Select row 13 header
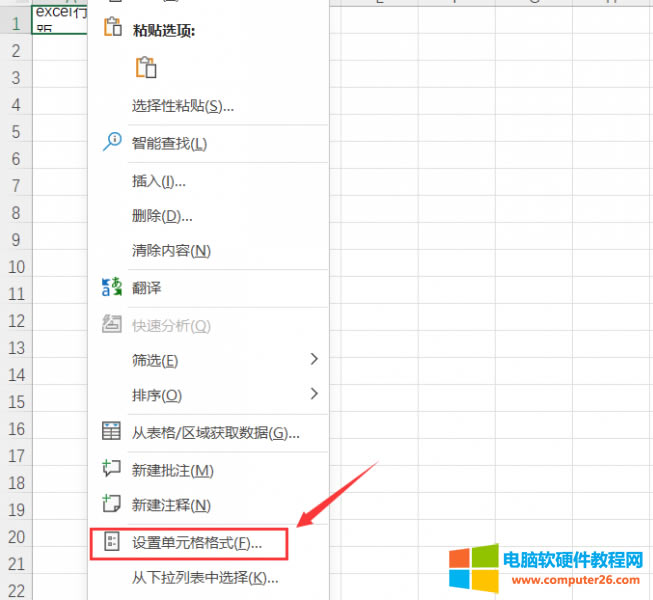The width and height of the screenshot is (653, 600). [16, 344]
